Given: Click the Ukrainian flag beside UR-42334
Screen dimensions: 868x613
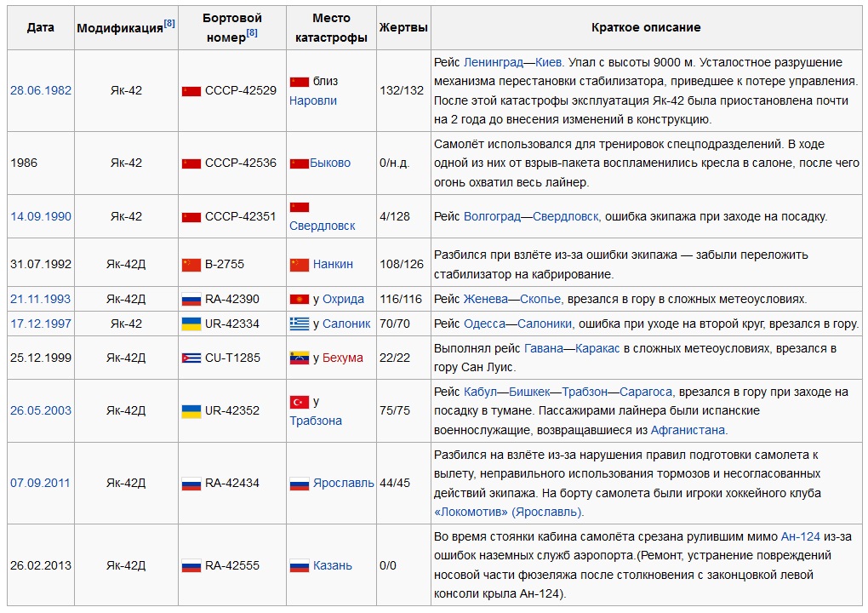Looking at the screenshot, I should [191, 324].
